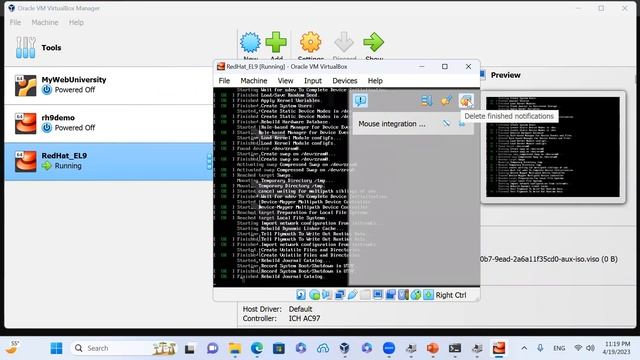Toggle keep finished progresses icon
This screenshot has height=360, width=640.
[x=446, y=101]
